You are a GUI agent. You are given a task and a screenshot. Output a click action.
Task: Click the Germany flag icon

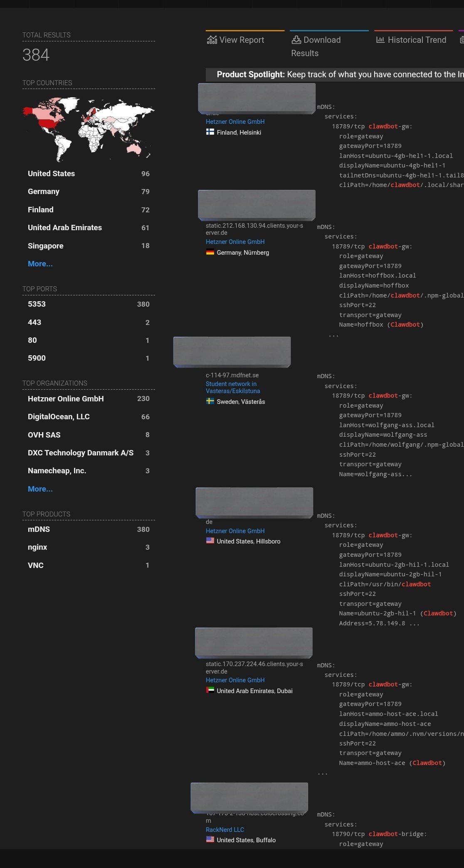[x=210, y=252]
